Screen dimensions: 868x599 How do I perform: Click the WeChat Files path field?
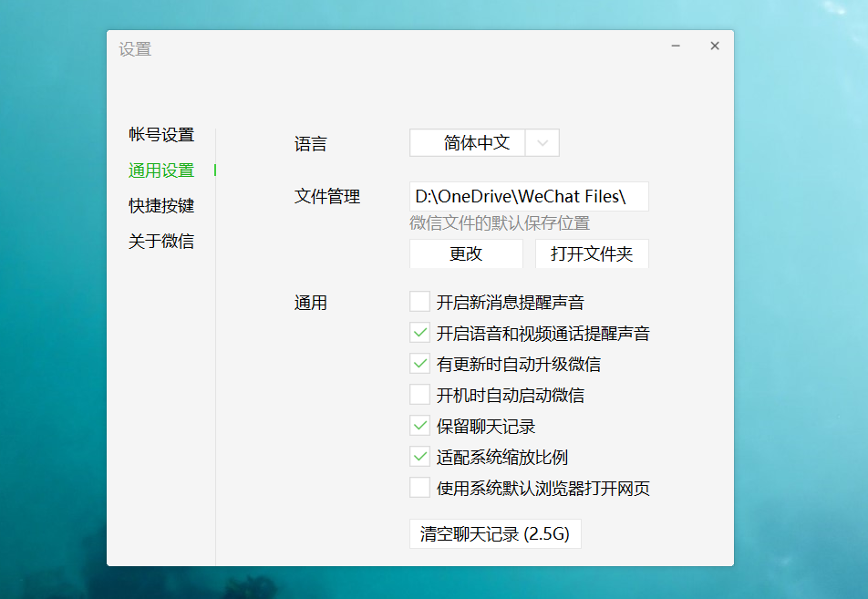click(x=529, y=197)
